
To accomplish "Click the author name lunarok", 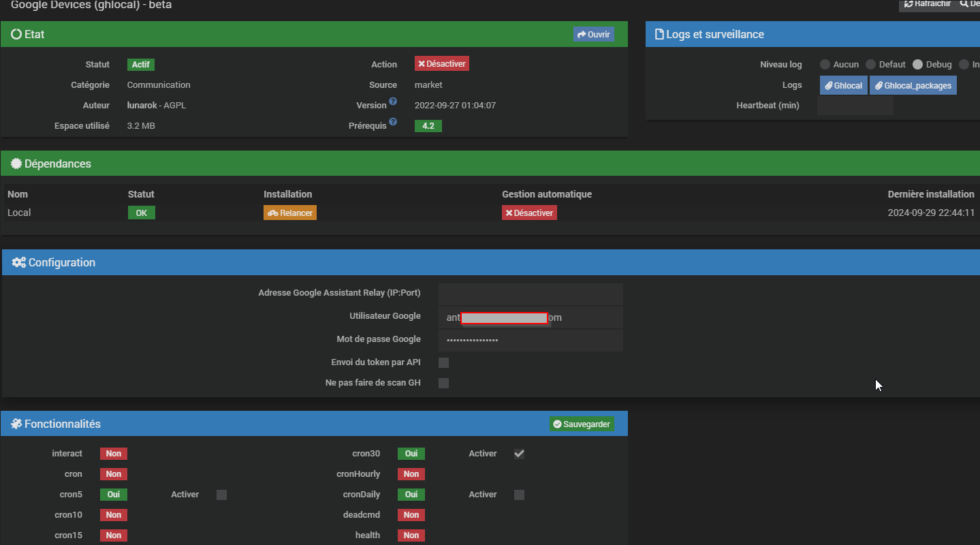I will pos(142,106).
